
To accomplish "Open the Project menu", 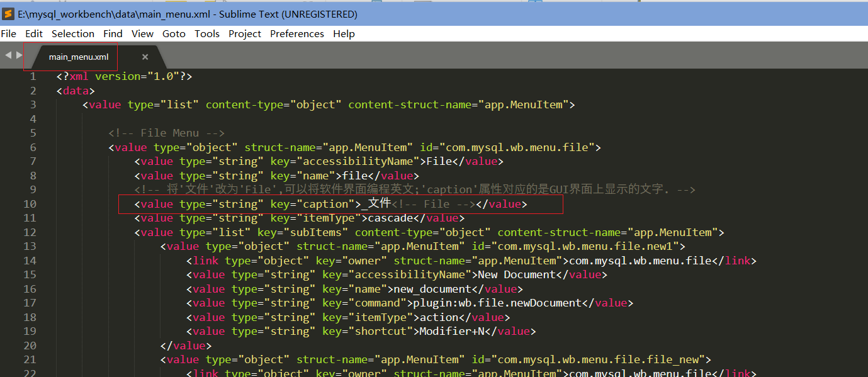I will (244, 33).
